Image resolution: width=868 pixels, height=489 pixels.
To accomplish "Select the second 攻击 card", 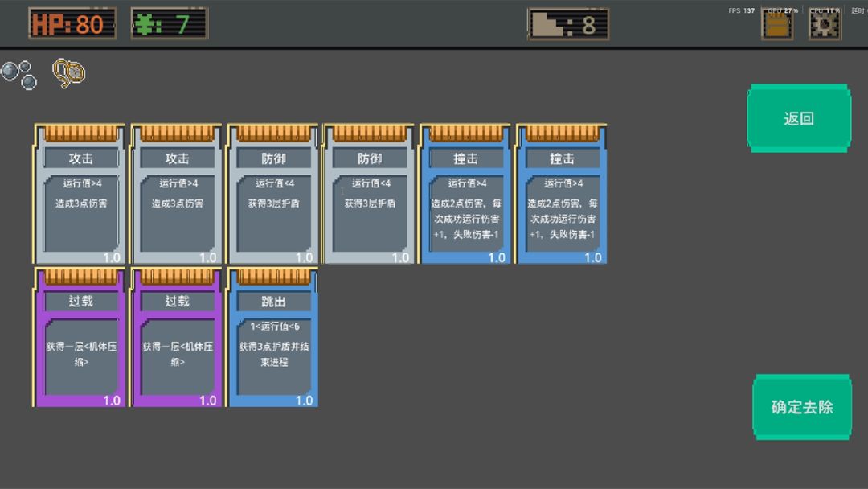I will pos(175,193).
